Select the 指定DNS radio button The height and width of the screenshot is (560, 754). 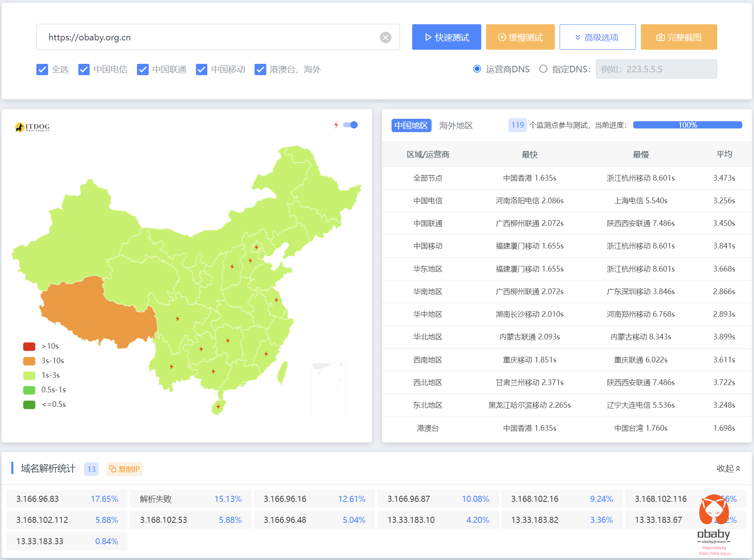(x=543, y=69)
